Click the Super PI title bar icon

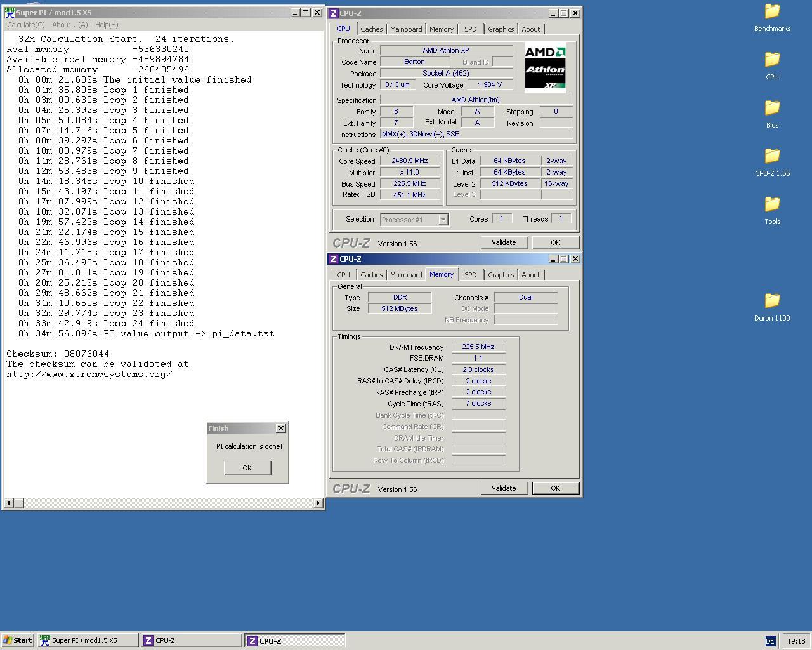coord(10,13)
